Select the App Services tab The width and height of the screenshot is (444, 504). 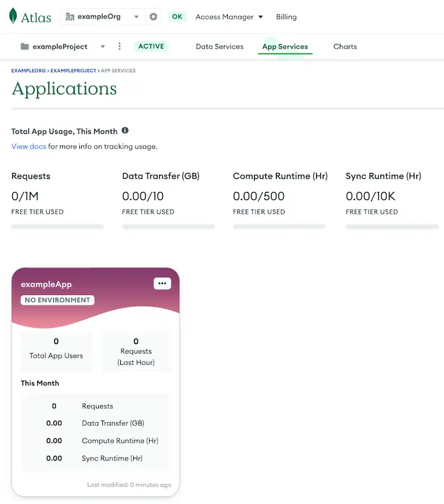click(x=285, y=46)
